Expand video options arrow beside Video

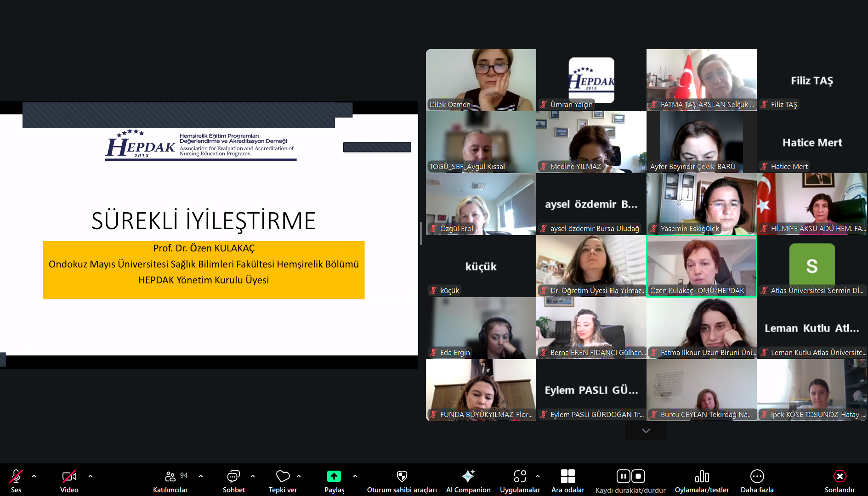click(91, 476)
